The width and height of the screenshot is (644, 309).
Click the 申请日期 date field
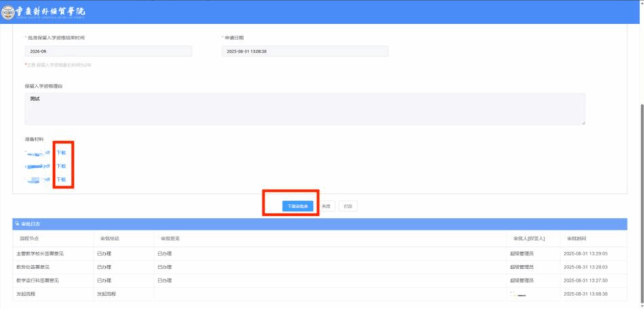[305, 51]
